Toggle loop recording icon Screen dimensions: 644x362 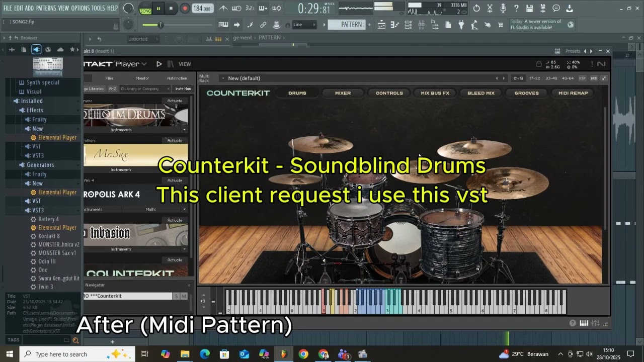[277, 9]
